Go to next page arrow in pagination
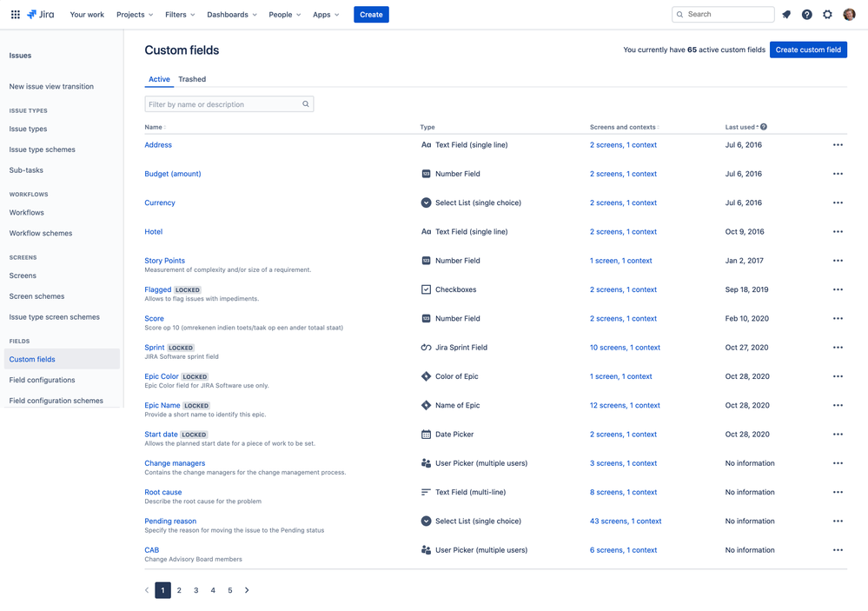Image resolution: width=868 pixels, height=611 pixels. click(x=247, y=590)
